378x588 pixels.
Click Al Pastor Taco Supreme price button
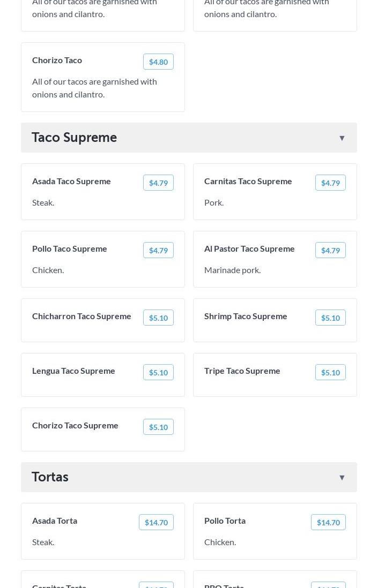pyautogui.click(x=330, y=250)
